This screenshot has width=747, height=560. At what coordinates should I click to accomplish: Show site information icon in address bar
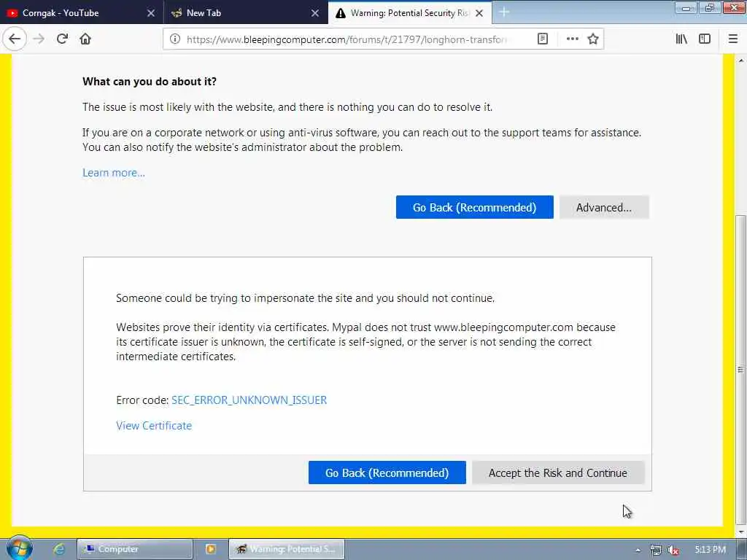pos(175,39)
